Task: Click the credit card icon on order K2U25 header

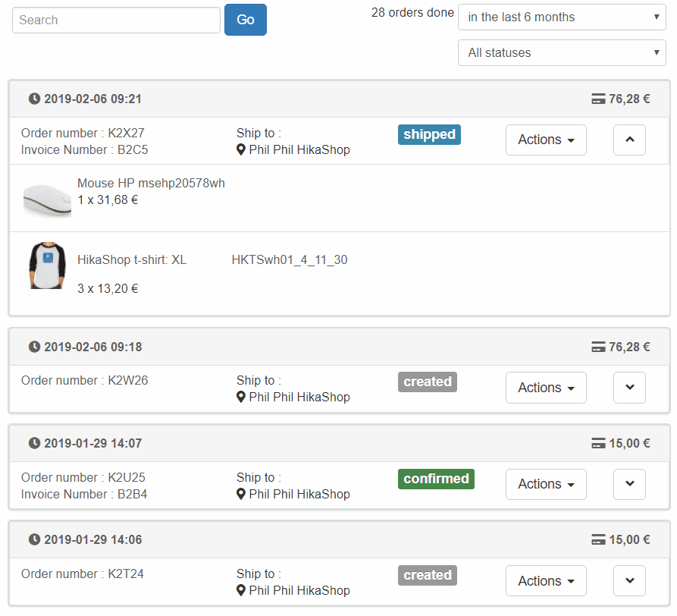Action: 598,443
